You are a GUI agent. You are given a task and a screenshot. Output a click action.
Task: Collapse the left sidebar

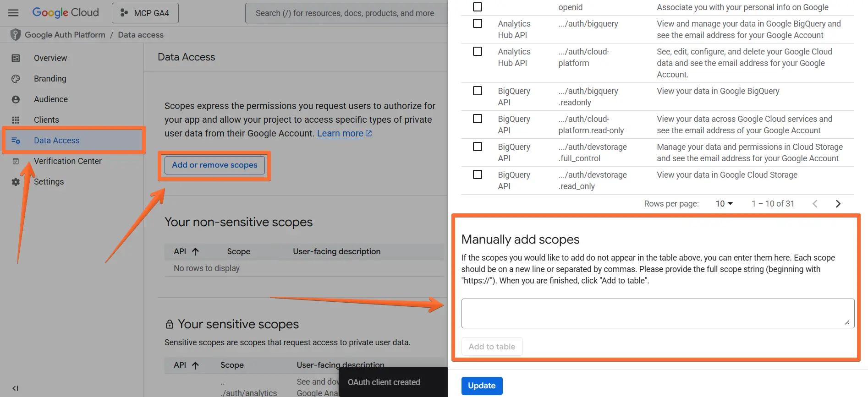click(16, 387)
